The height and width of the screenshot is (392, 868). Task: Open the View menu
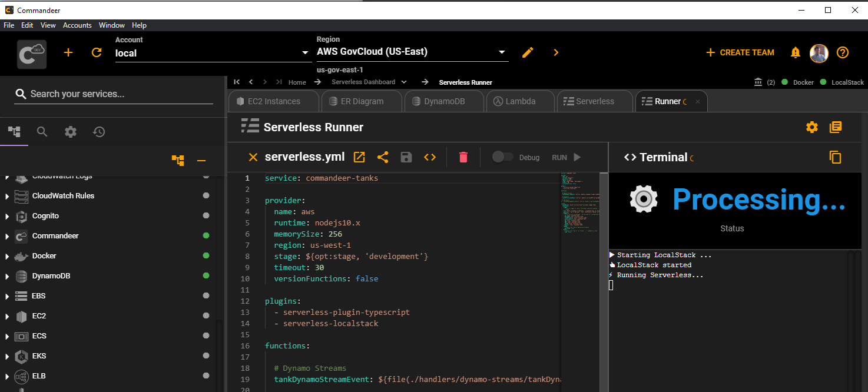[48, 25]
